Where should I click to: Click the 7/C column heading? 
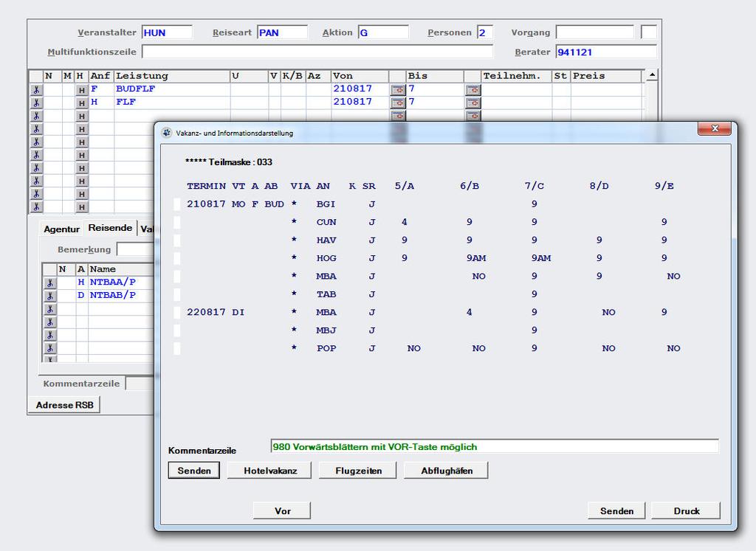[535, 186]
